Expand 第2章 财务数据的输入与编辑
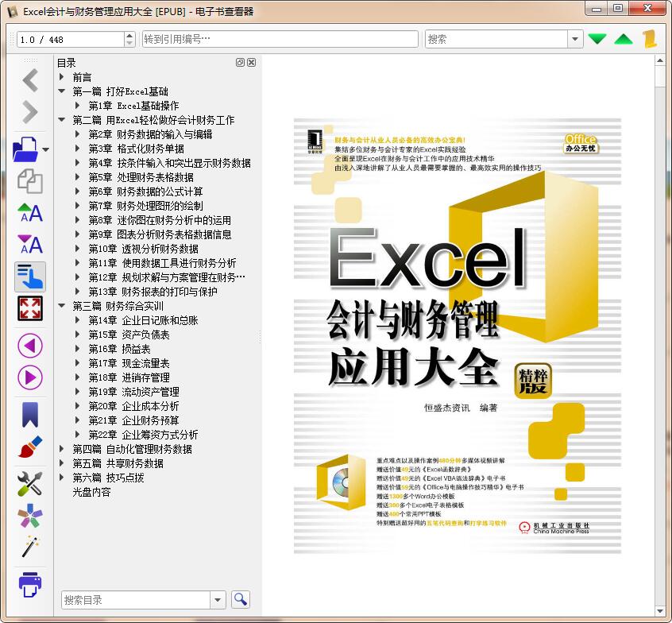 click(x=78, y=133)
